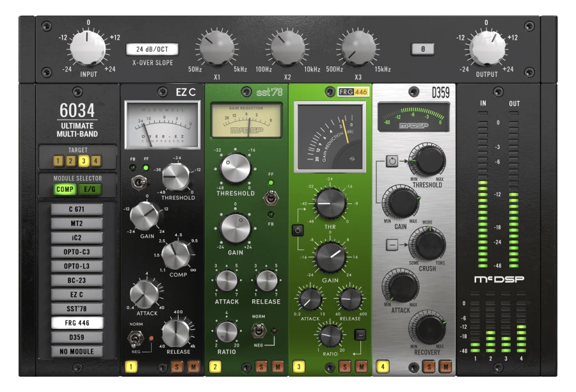Choose EZ C in module list
576x392 pixels.
tap(77, 295)
